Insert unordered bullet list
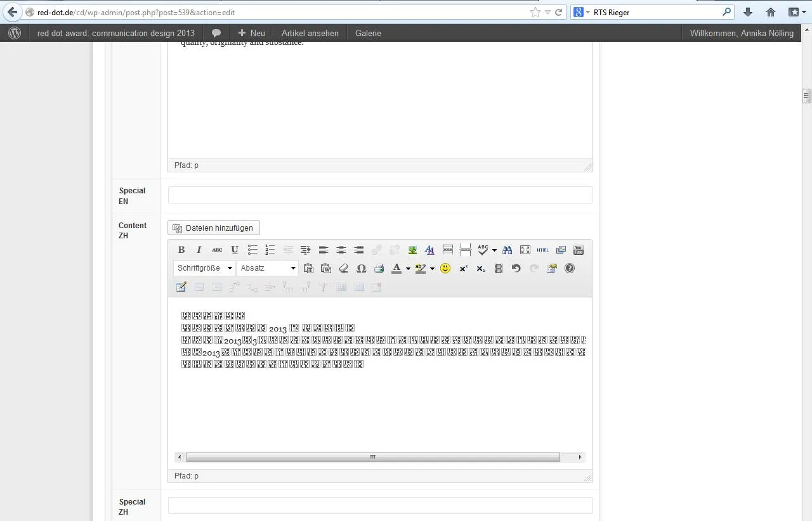This screenshot has width=812, height=521. [x=252, y=250]
